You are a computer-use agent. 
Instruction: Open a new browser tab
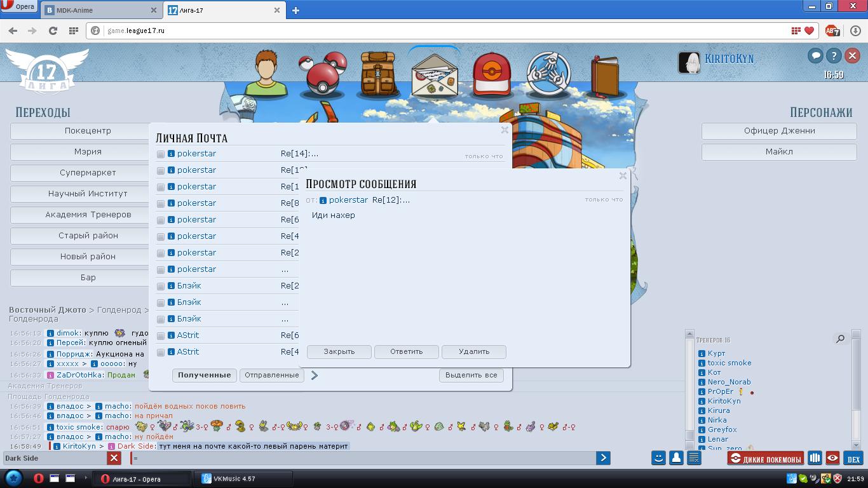click(x=295, y=10)
